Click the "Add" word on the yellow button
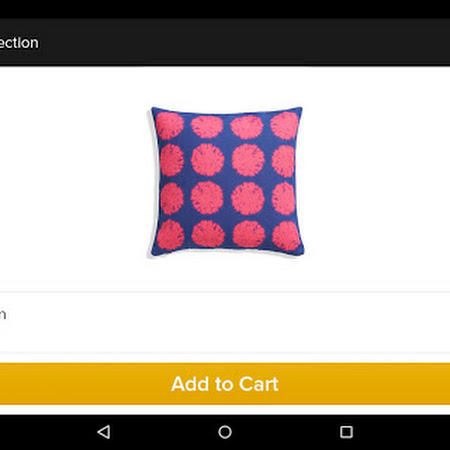The image size is (450, 450). tap(190, 384)
